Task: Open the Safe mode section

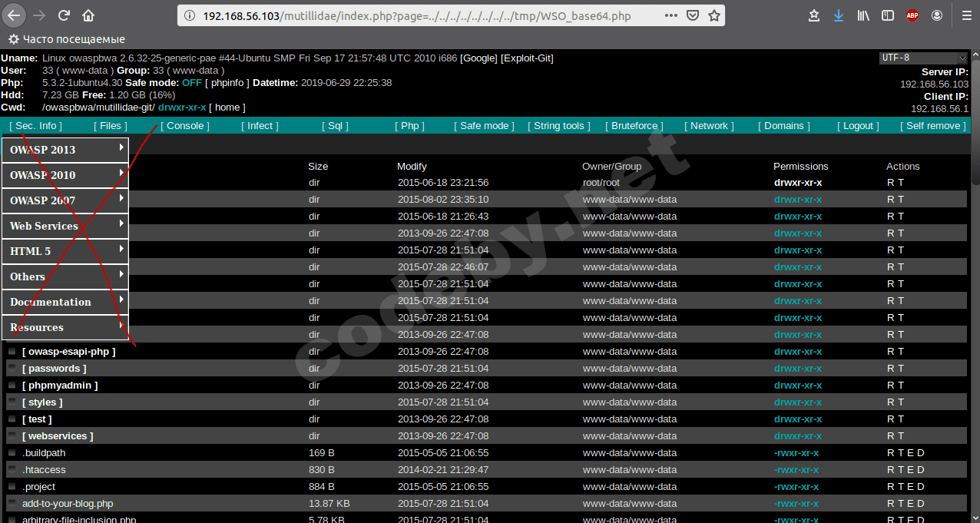Action: 484,126
